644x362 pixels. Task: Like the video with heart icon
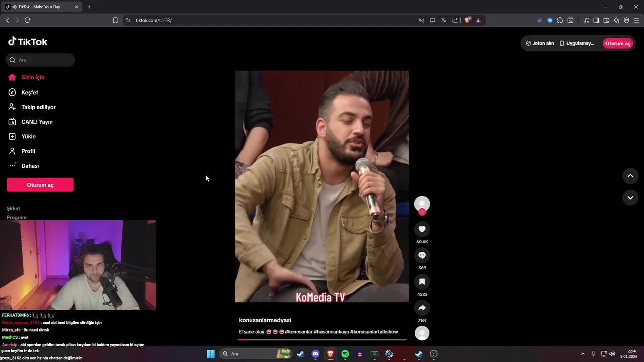tap(422, 229)
